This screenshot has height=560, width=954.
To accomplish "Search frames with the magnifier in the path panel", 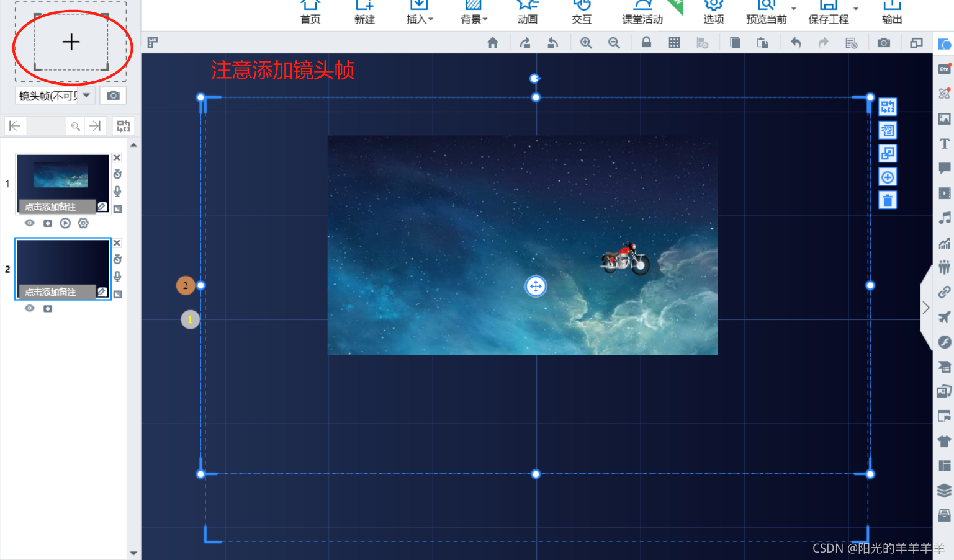I will point(75,127).
